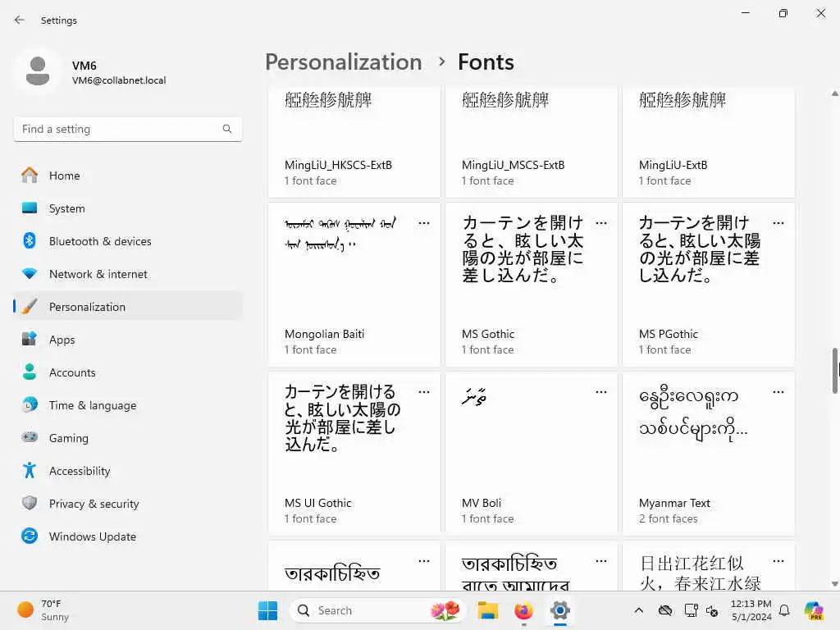Image resolution: width=840 pixels, height=630 pixels.
Task: Click the Gaming controller icon
Action: click(30, 437)
